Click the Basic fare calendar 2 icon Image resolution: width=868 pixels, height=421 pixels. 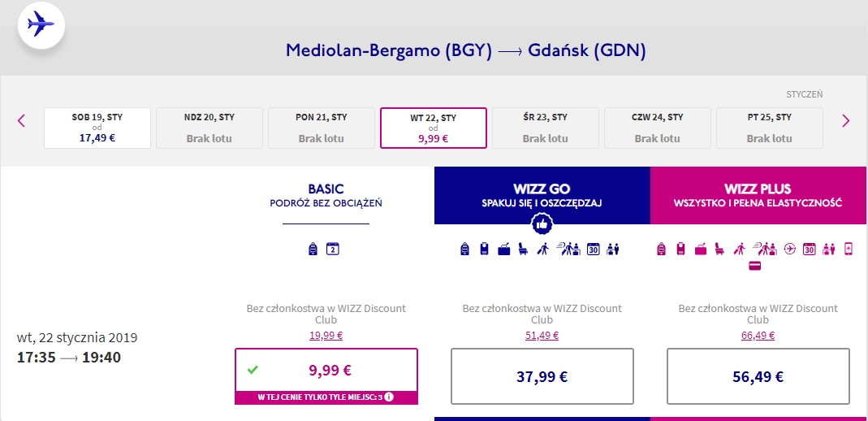(x=332, y=250)
